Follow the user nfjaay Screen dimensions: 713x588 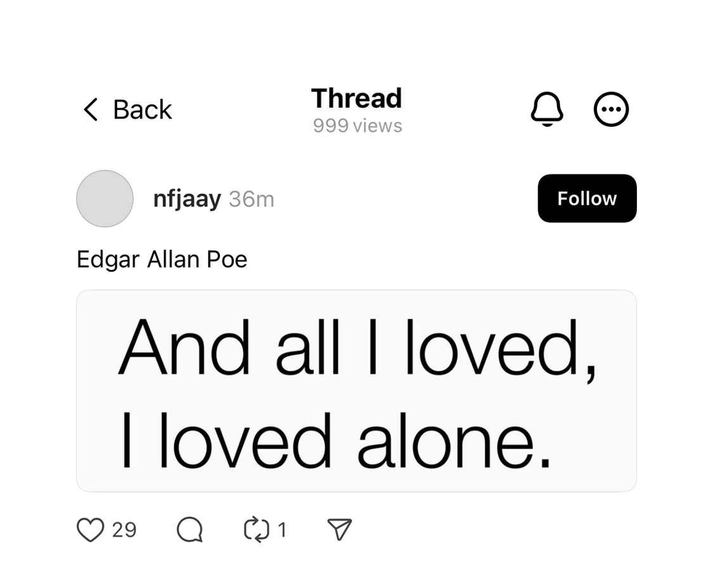pos(587,198)
